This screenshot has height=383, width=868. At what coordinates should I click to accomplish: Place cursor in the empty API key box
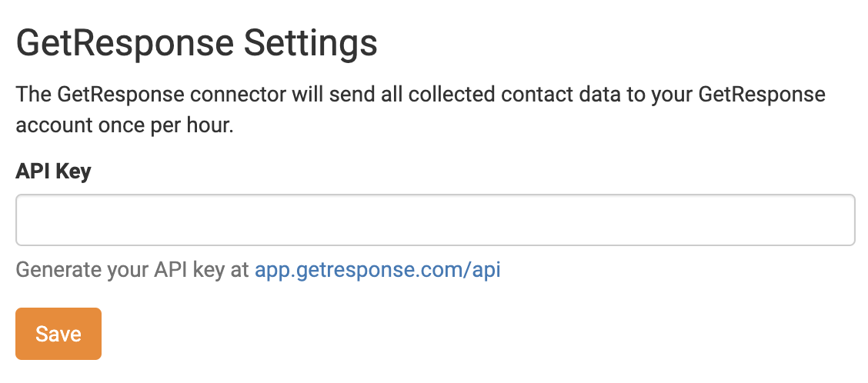(x=308, y=220)
